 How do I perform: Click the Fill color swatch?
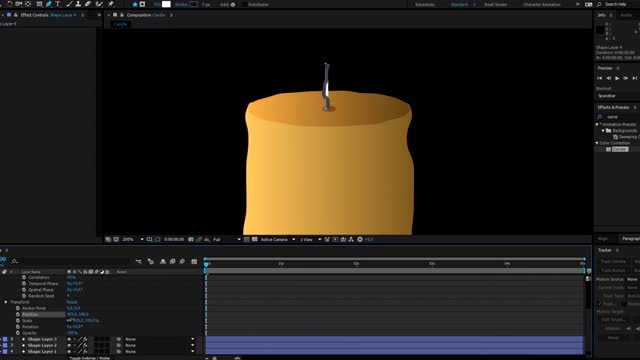pos(166,4)
